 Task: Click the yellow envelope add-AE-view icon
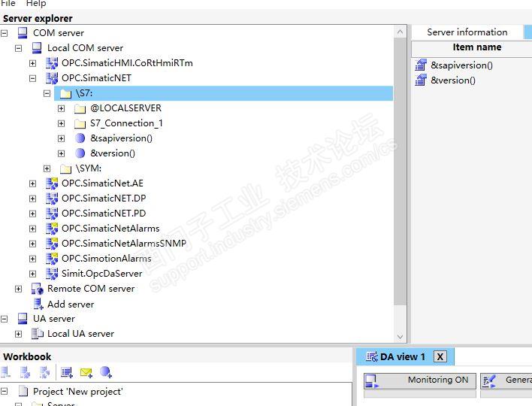pos(86,372)
